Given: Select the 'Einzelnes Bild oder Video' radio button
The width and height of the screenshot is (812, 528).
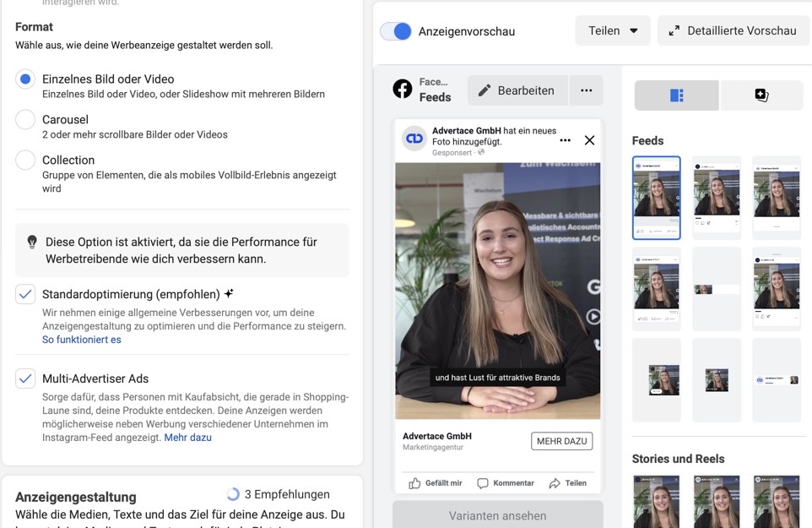Looking at the screenshot, I should coord(24,79).
